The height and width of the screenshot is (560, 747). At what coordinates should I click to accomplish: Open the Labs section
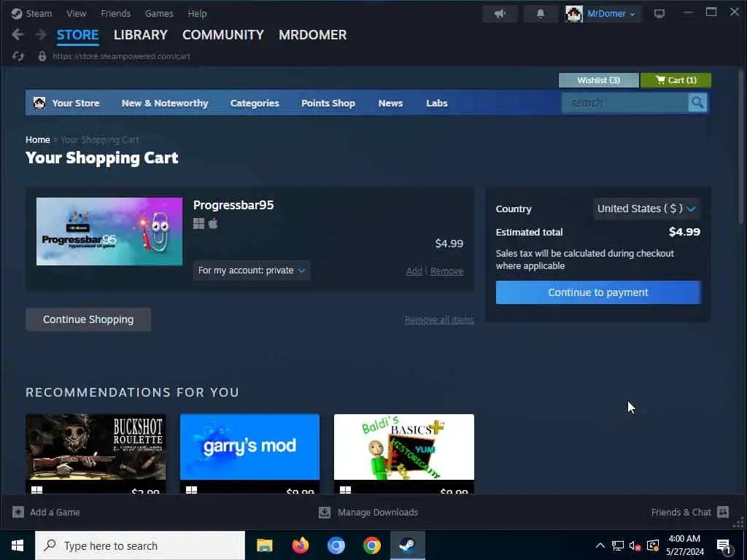[x=437, y=103]
